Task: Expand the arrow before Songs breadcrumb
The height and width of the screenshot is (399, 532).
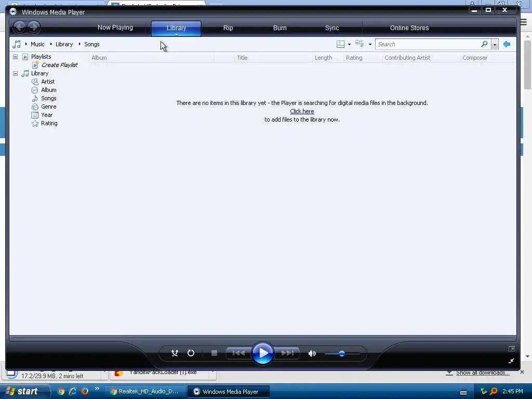Action: pyautogui.click(x=79, y=44)
